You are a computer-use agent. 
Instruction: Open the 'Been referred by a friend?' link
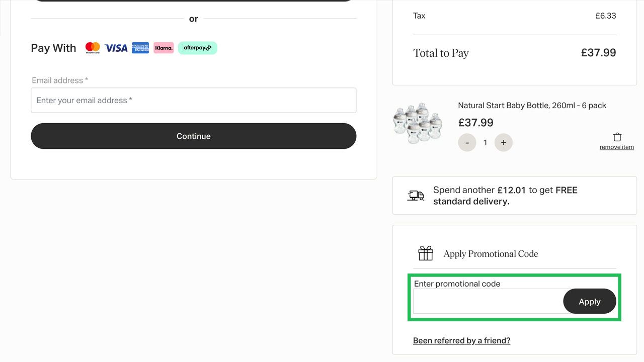pos(462,340)
